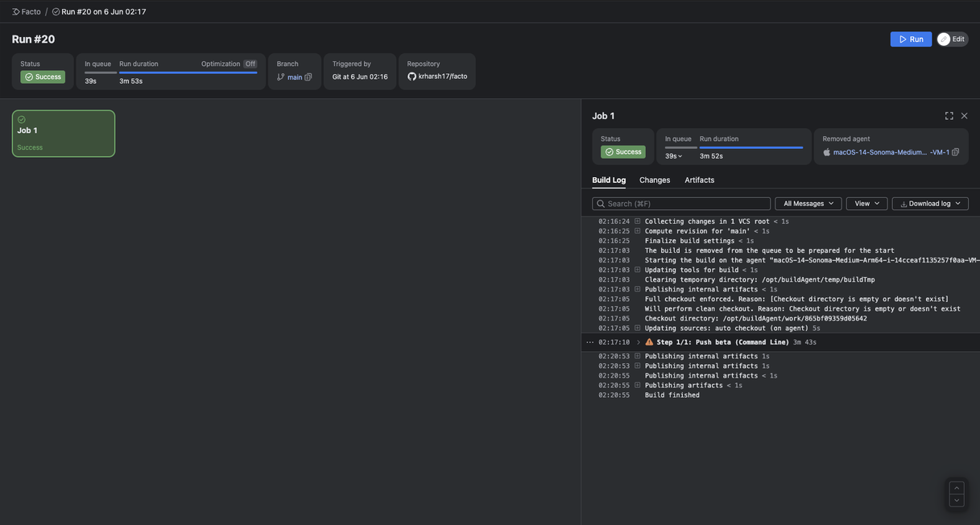
Task: Click the git branch icon next to main
Action: point(281,77)
